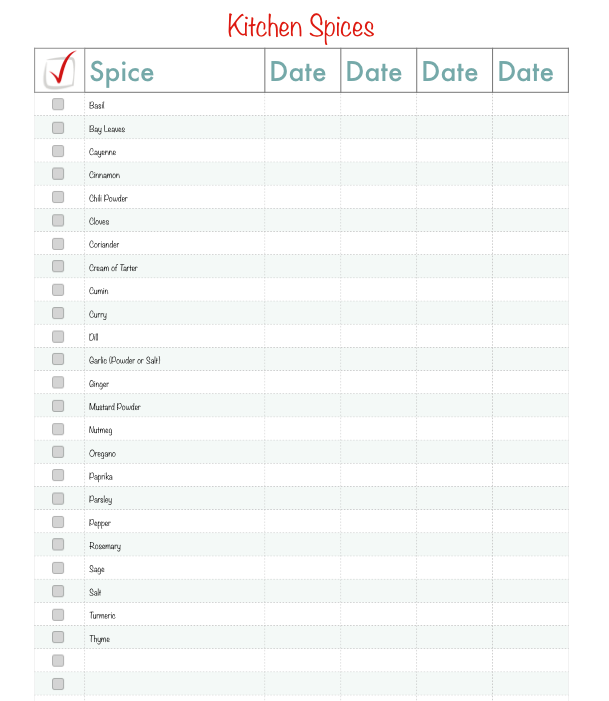Image resolution: width=609 pixels, height=701 pixels.
Task: Tick the Garlic (Powder or Salt) checkbox
Action: (x=58, y=359)
